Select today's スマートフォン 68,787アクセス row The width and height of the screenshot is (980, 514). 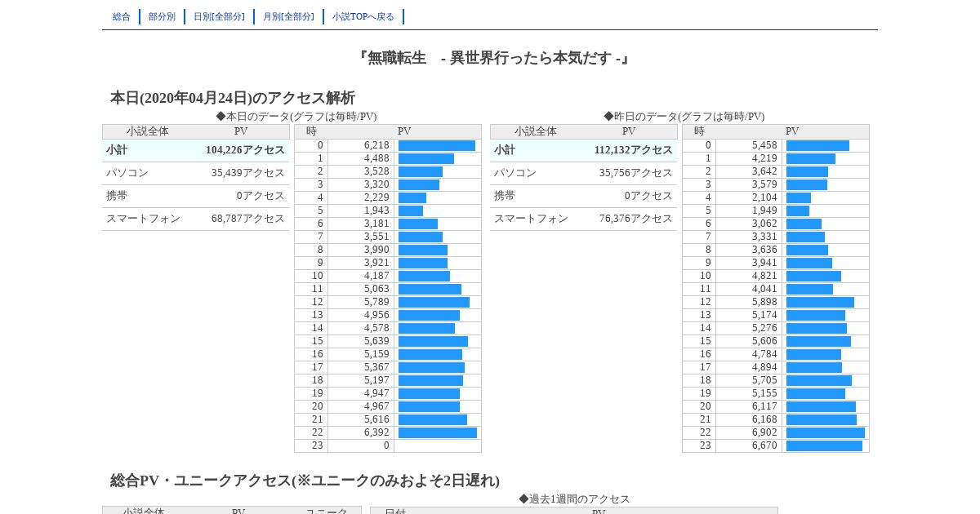(x=196, y=219)
